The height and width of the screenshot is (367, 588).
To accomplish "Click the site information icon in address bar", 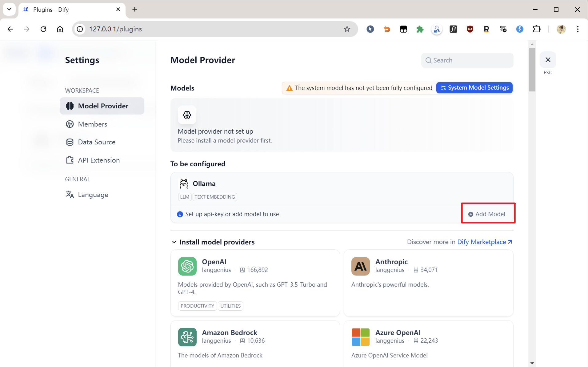I will [80, 29].
